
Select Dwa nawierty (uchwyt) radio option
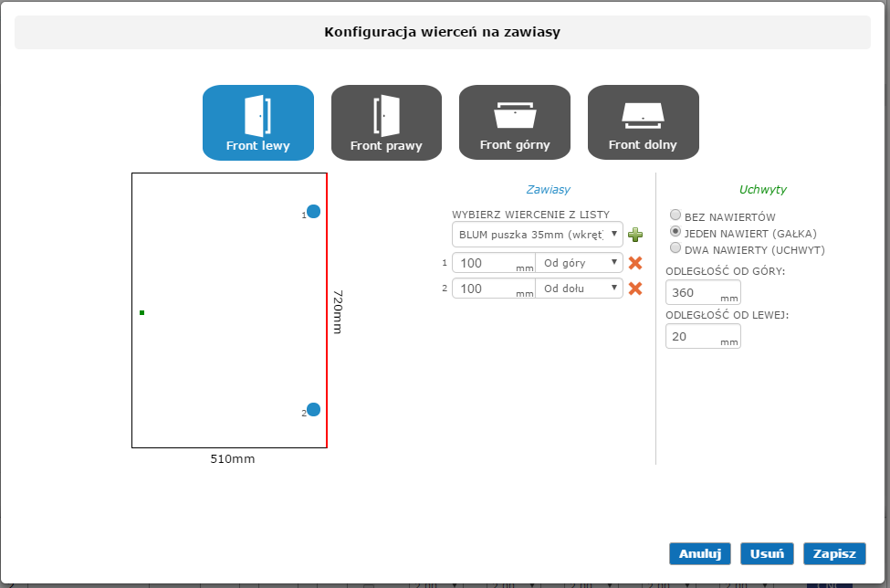[675, 247]
